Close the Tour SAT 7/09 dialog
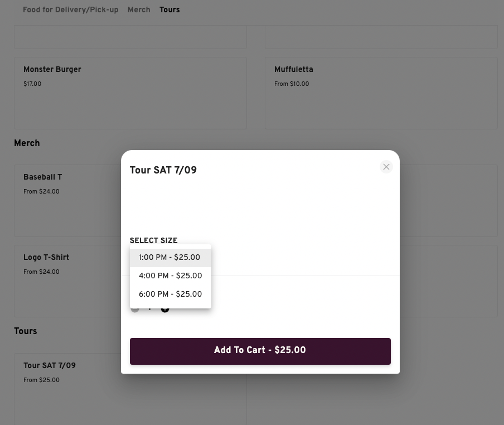Image resolution: width=504 pixels, height=425 pixels. click(x=386, y=167)
